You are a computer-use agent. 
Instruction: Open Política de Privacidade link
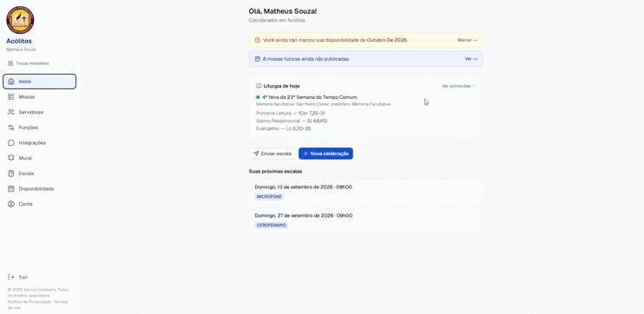30,302
